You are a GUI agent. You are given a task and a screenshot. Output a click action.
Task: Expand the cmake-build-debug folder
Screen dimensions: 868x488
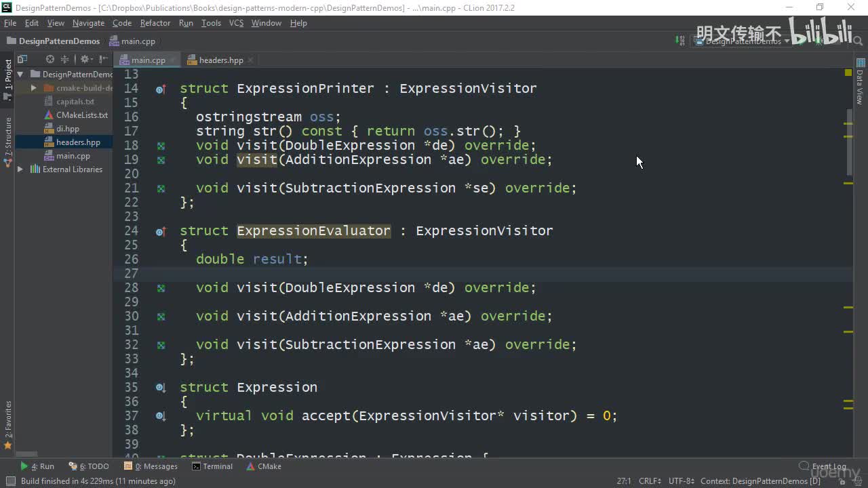pyautogui.click(x=34, y=88)
